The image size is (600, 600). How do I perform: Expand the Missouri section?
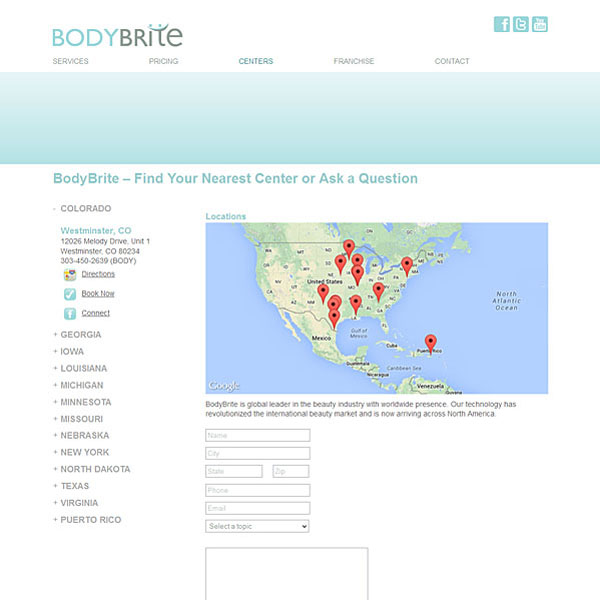(78, 419)
